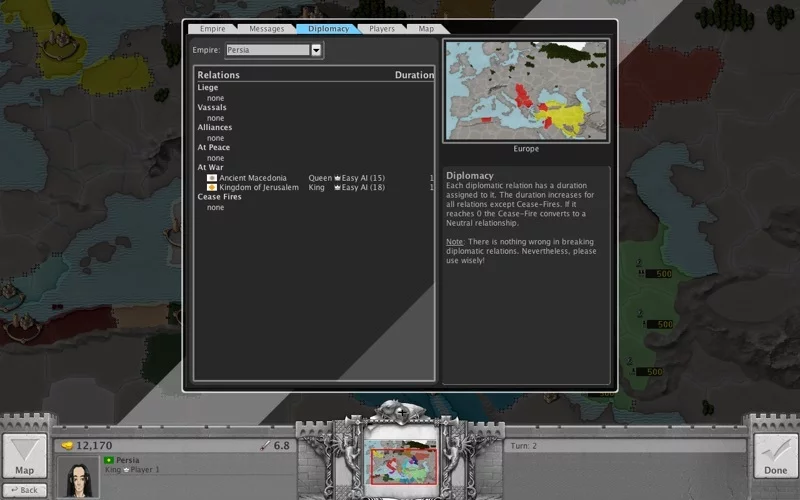Click the Persia king portrait

click(x=79, y=478)
